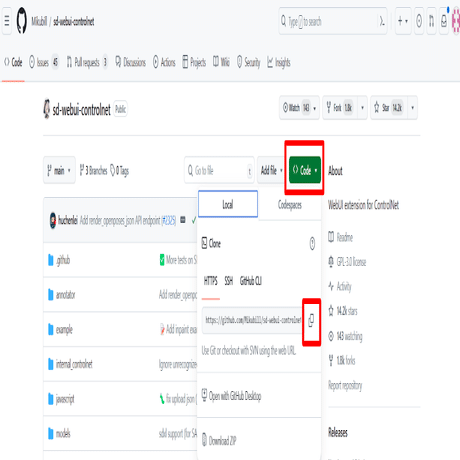Viewport: 460px width, 460px height.
Task: Open the hamburger navigation menu
Action: pyautogui.click(x=7, y=21)
